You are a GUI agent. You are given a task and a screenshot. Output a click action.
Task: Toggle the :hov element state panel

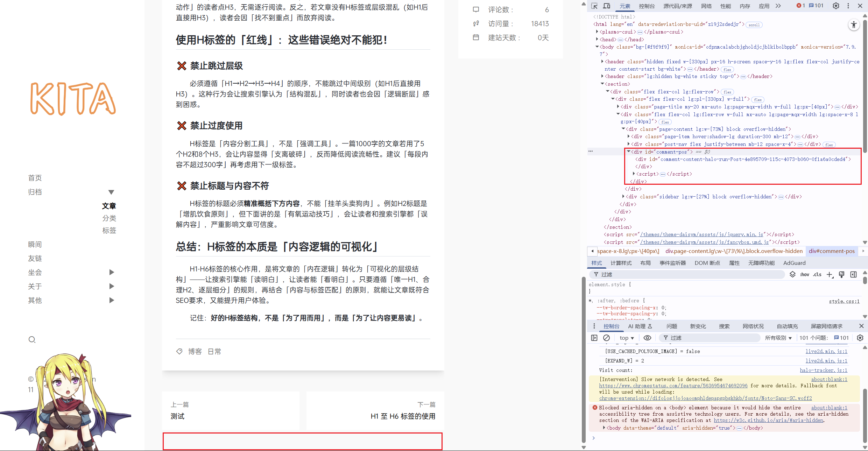click(x=805, y=275)
